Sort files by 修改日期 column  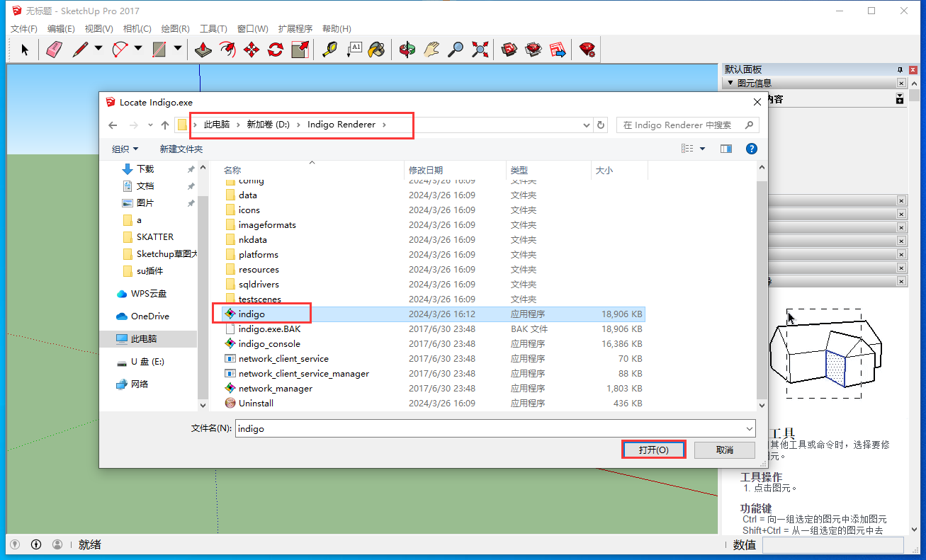[456, 170]
